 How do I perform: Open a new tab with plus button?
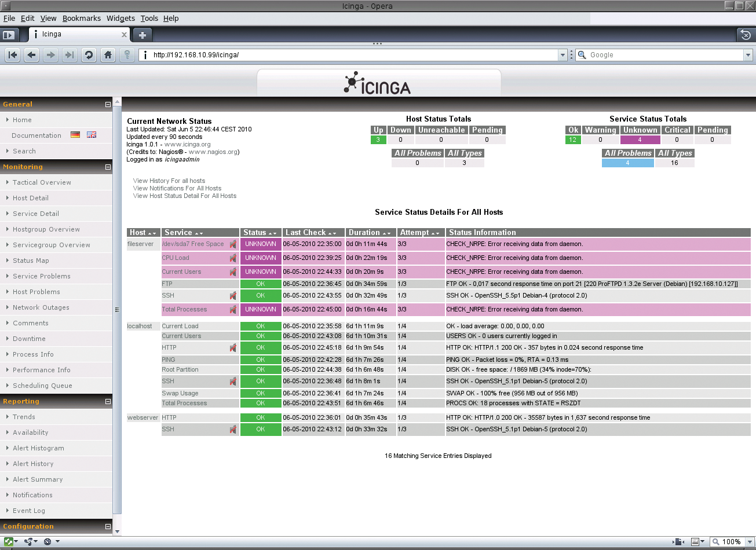(x=142, y=35)
